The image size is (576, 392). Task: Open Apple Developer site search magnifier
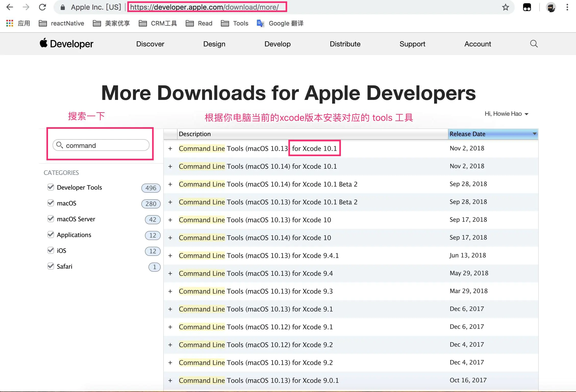click(534, 44)
